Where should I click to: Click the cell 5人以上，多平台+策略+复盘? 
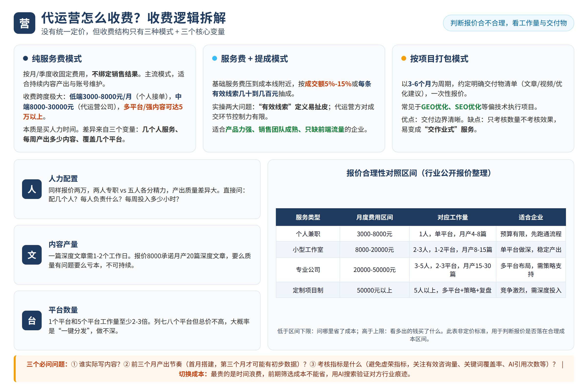coord(453,290)
